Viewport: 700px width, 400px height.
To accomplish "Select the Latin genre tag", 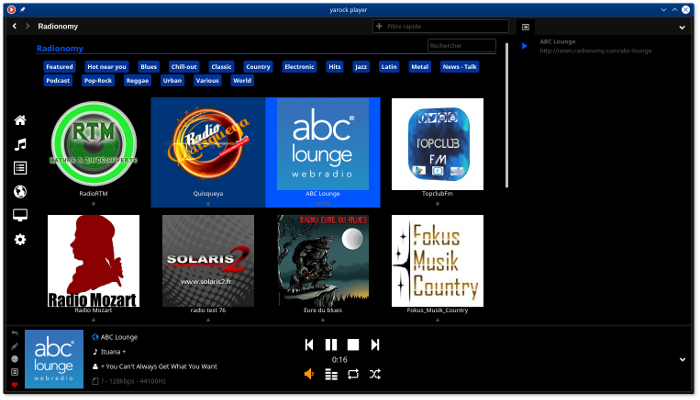I will click(388, 67).
